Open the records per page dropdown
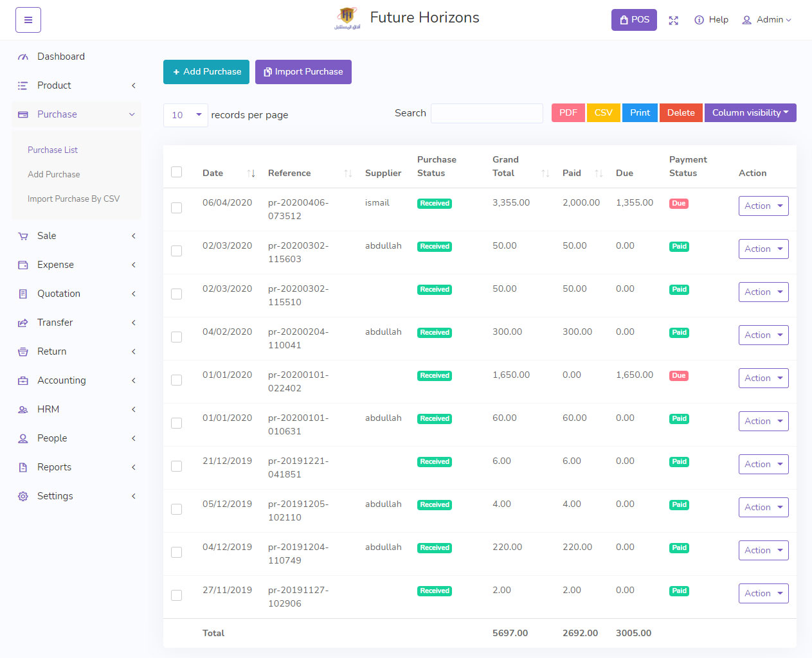This screenshot has height=658, width=812. click(185, 115)
